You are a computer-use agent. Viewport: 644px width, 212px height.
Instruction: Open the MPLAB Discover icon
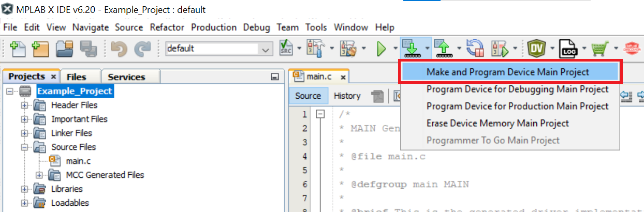click(x=632, y=49)
